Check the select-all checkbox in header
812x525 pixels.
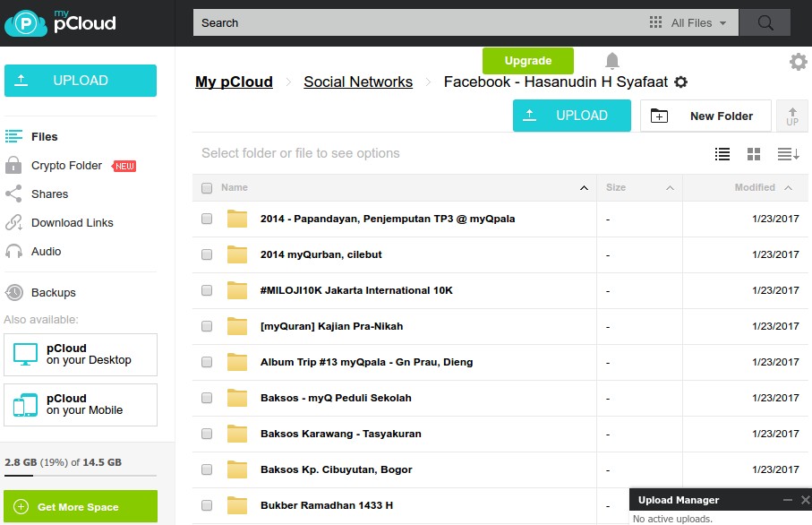point(207,187)
